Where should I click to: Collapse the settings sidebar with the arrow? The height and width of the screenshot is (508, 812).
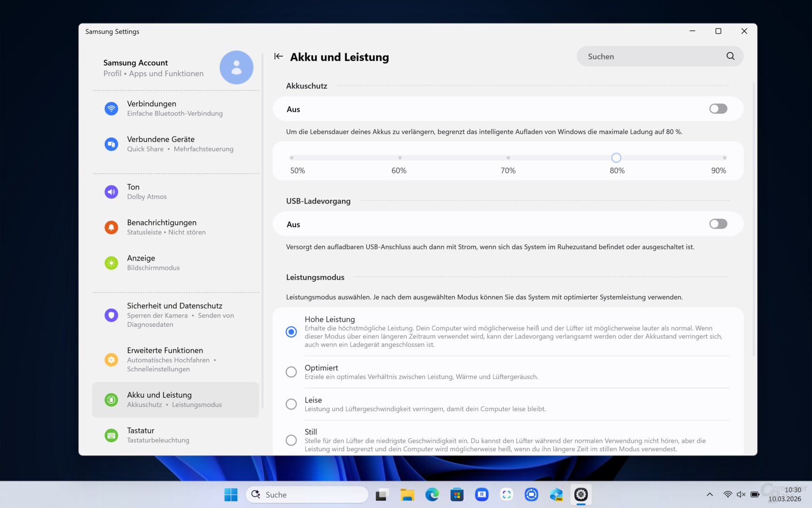278,56
